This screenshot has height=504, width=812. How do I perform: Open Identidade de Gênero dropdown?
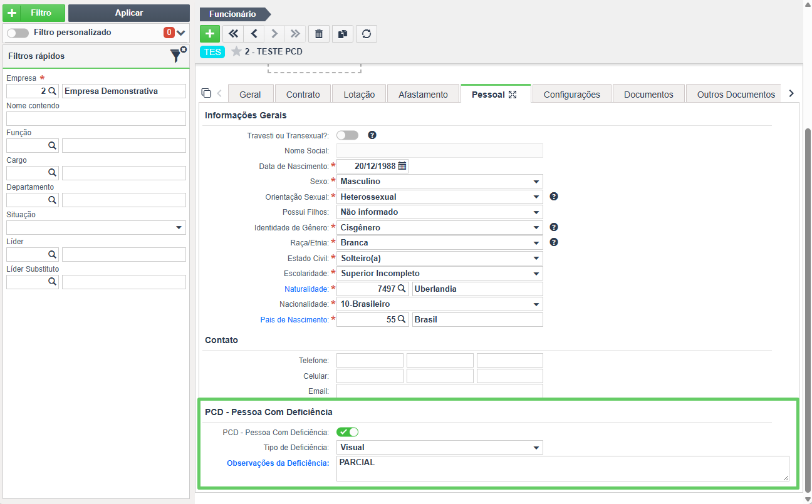point(440,227)
